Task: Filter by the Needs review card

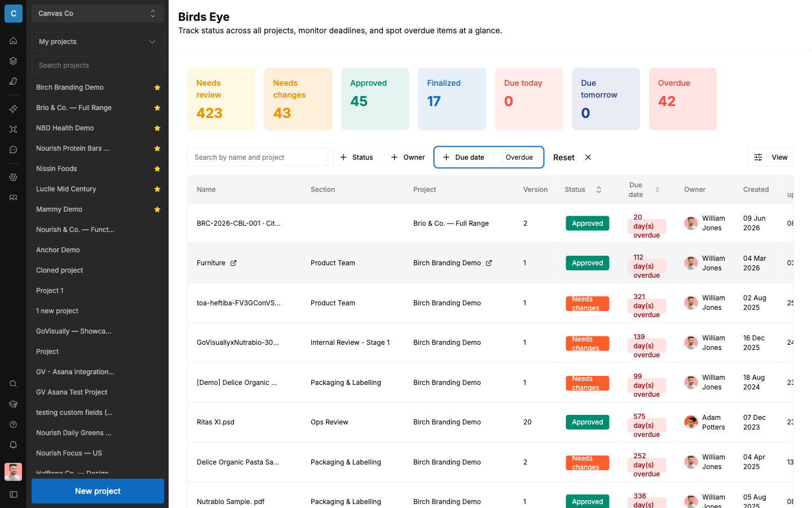Action: [221, 99]
